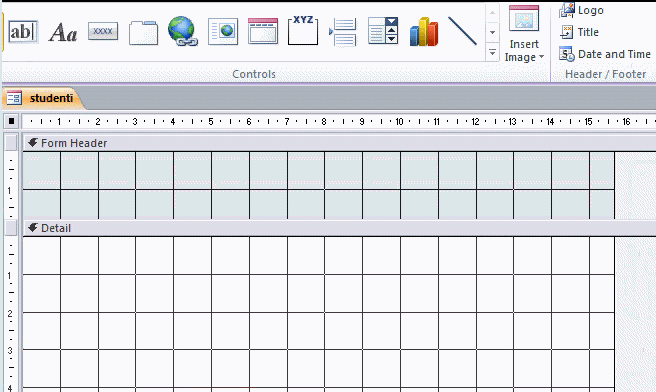This screenshot has width=656, height=392.
Task: Select the Insert Page Break control
Action: (x=343, y=32)
